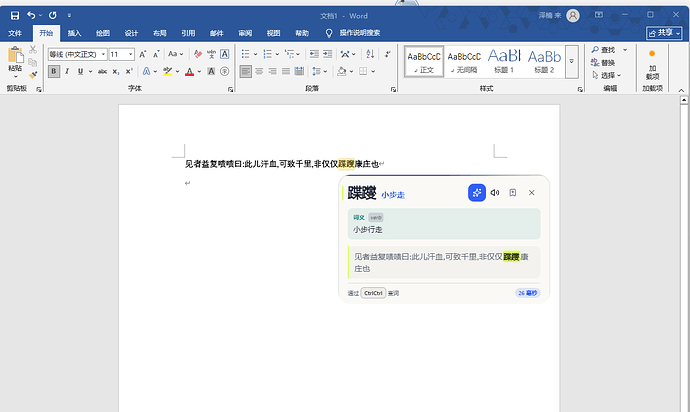This screenshot has height=412, width=690.
Task: Expand the styles gallery
Action: (x=572, y=62)
